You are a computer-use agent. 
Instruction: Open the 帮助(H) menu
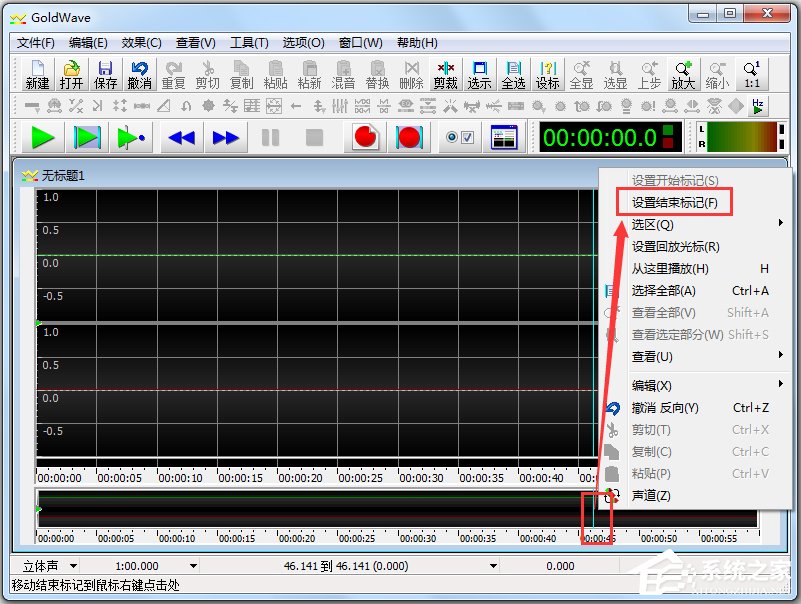[x=417, y=43]
